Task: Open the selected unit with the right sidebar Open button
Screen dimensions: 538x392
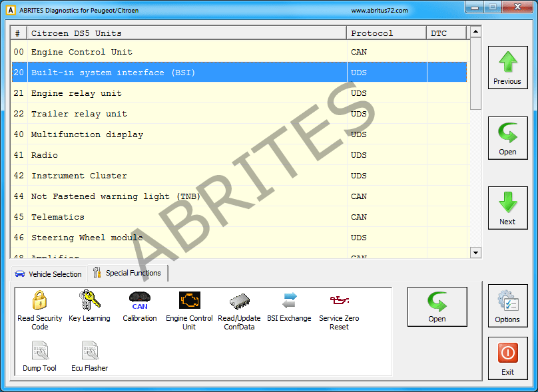Action: [507, 138]
